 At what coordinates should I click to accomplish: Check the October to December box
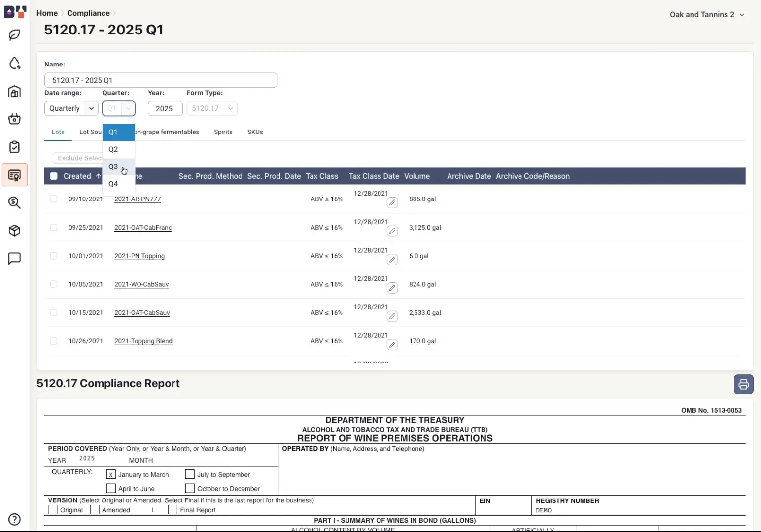pos(190,488)
